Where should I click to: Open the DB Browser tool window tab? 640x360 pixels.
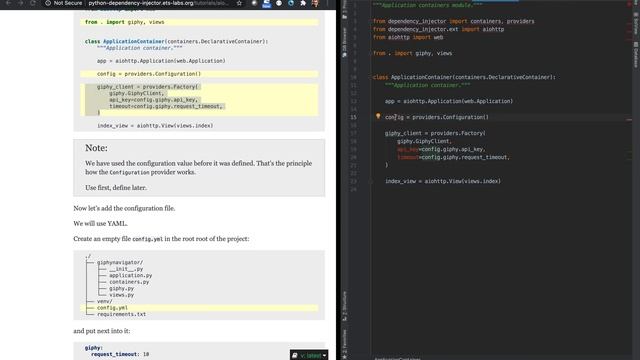click(344, 42)
